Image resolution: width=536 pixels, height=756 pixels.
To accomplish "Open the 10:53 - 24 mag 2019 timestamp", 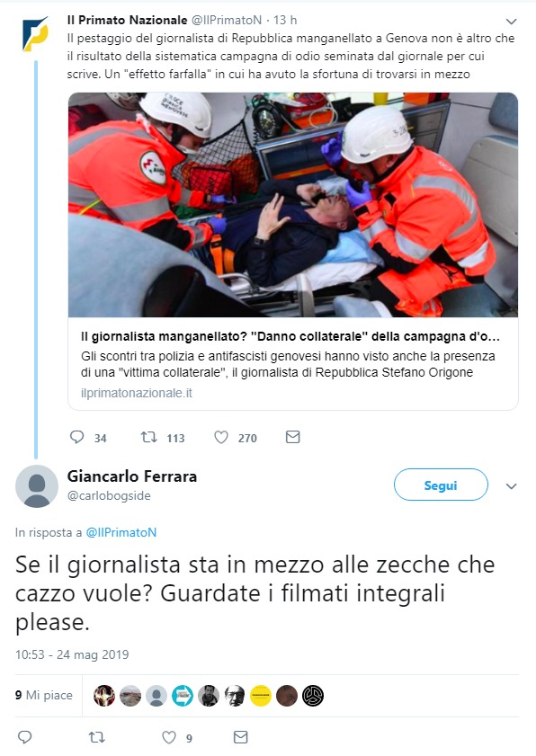I will coord(72,654).
